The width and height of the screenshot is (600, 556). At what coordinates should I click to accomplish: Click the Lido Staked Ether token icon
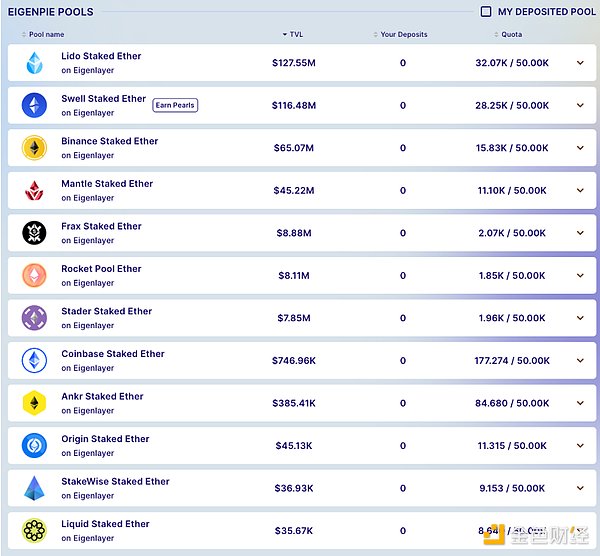pyautogui.click(x=35, y=63)
